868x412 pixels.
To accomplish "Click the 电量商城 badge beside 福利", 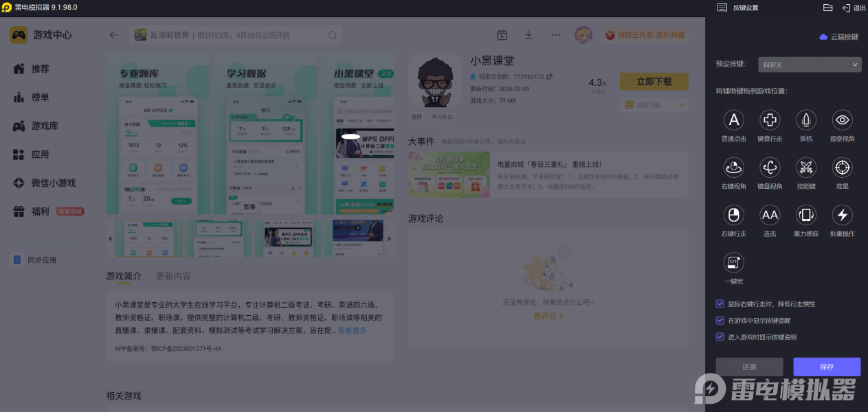I will pyautogui.click(x=70, y=211).
